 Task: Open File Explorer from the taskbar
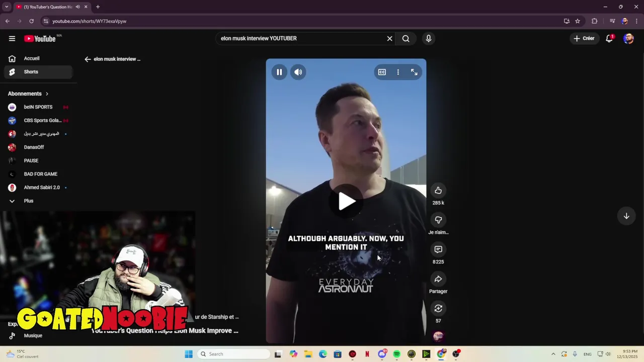(x=308, y=354)
